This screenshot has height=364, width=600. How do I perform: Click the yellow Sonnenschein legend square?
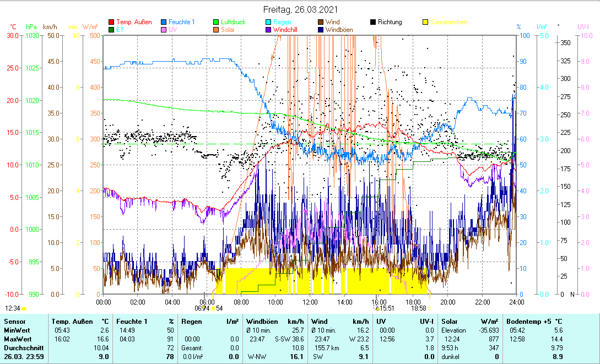click(425, 23)
